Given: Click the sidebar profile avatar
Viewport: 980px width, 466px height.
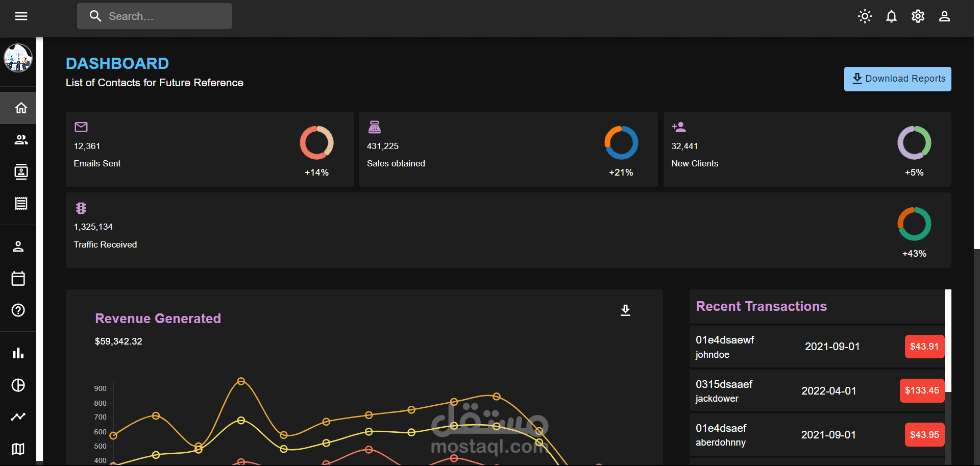Looking at the screenshot, I should click(18, 58).
